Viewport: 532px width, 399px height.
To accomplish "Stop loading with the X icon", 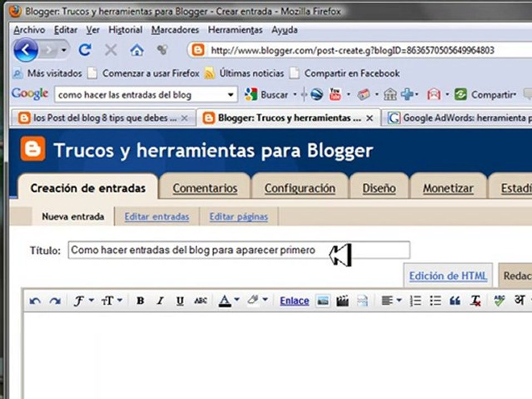I will click(111, 50).
